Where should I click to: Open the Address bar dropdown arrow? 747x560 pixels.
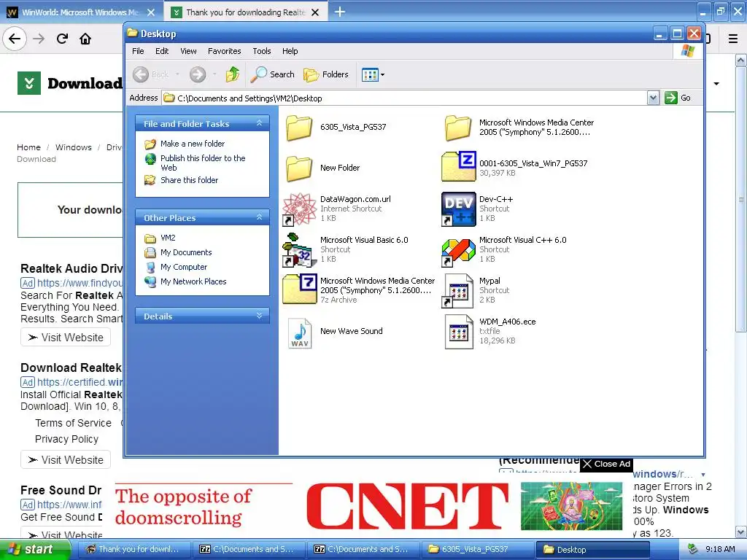click(x=653, y=98)
